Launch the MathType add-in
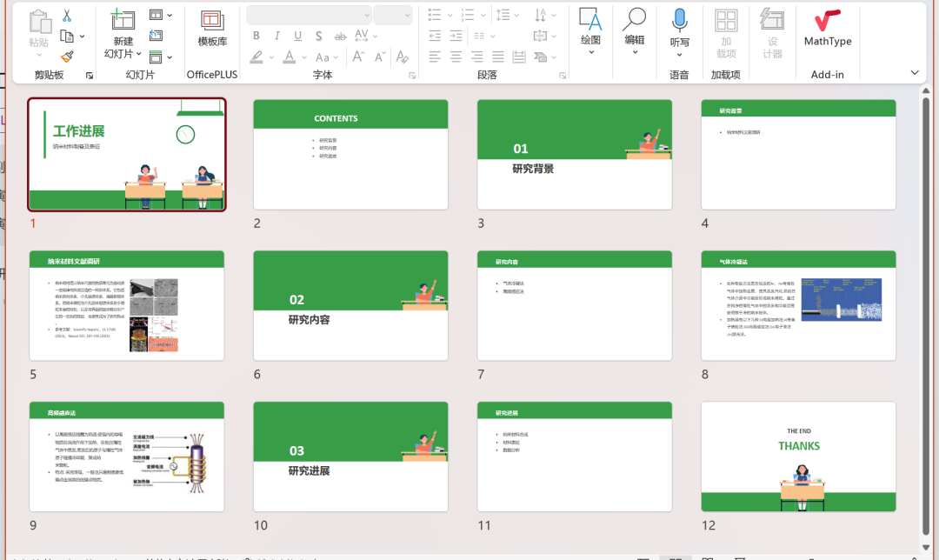The image size is (939, 560). (x=828, y=29)
